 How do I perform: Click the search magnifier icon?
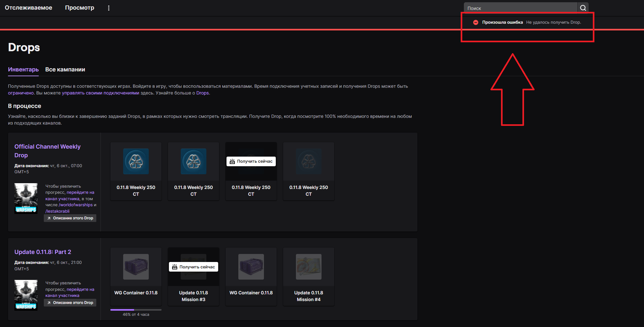[583, 8]
